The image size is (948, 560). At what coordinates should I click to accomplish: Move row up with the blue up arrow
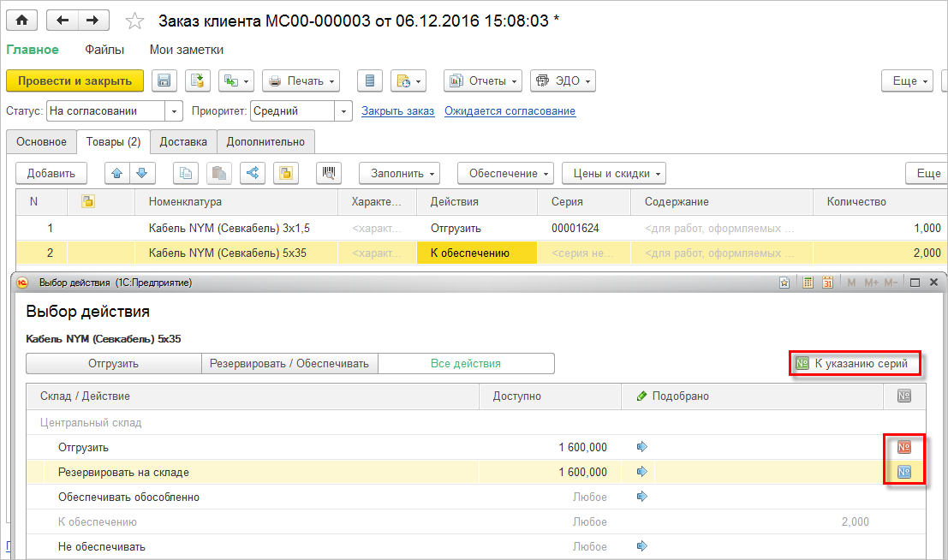116,173
